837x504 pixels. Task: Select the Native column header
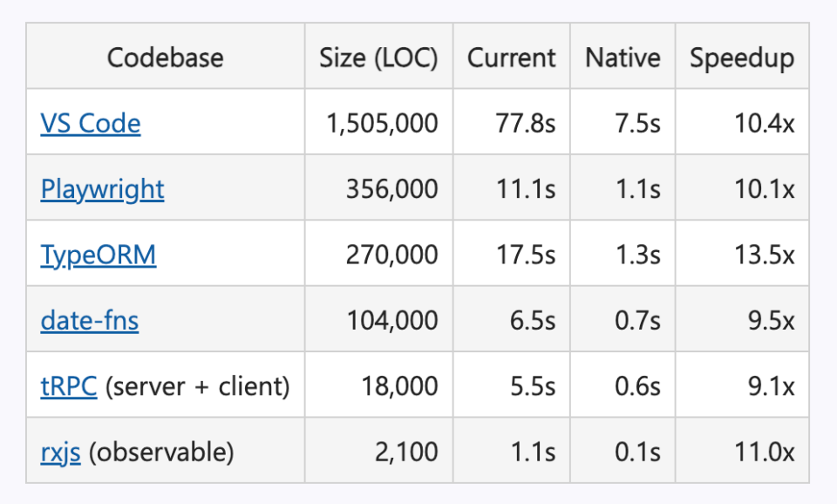click(623, 58)
